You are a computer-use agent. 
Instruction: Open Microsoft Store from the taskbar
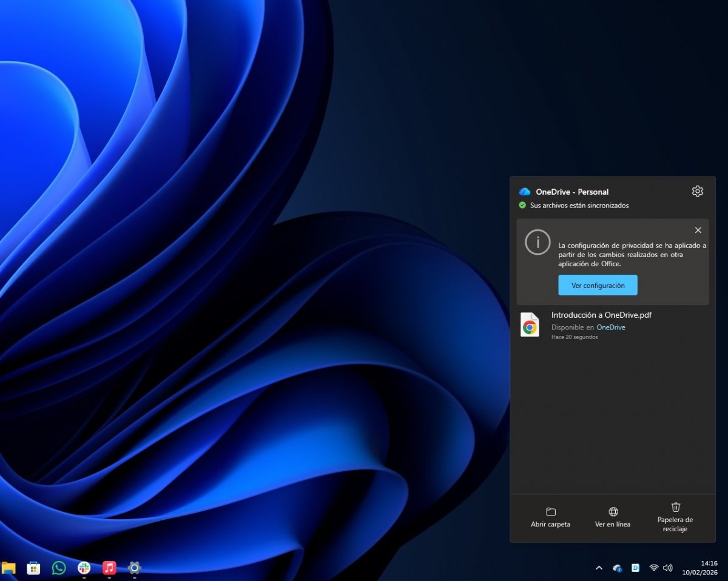[x=33, y=568]
